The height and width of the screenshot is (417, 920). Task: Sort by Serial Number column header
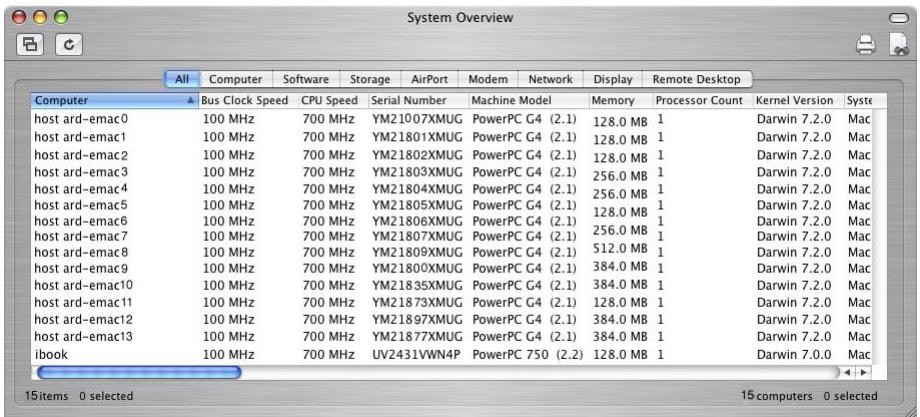click(x=419, y=100)
